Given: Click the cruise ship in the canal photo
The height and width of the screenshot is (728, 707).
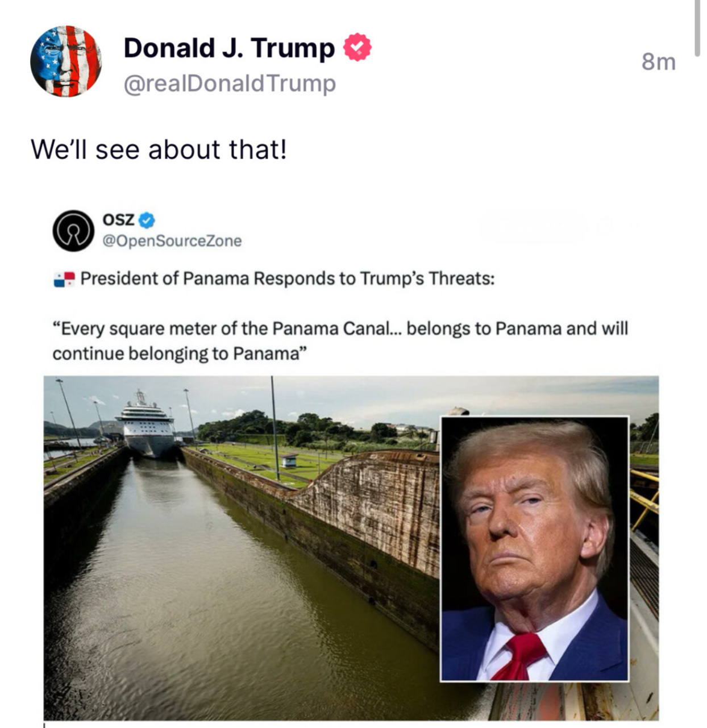Looking at the screenshot, I should pyautogui.click(x=145, y=426).
